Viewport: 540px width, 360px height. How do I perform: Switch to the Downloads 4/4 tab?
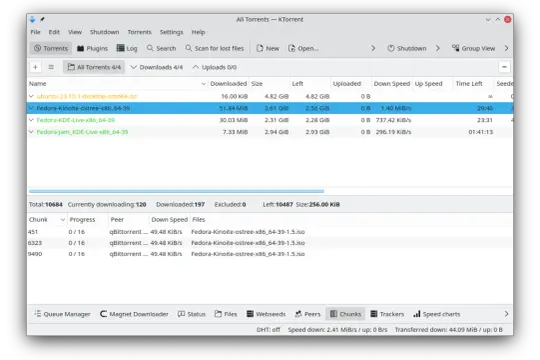[156, 67]
